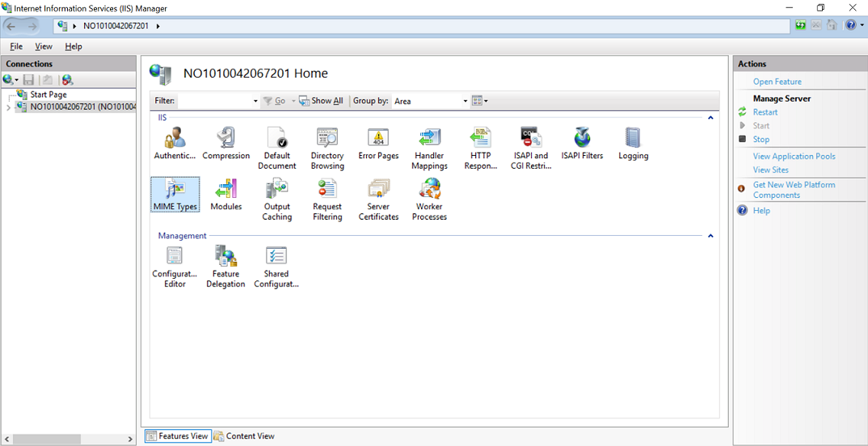Screen dimensions: 868x446
Task: Open the view mode dropdown button
Action: click(x=479, y=101)
